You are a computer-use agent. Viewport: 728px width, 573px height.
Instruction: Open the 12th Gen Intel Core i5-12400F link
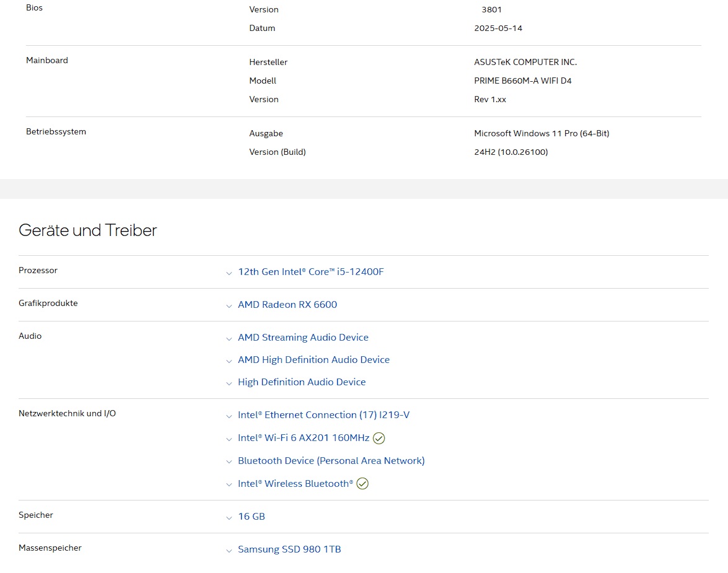click(x=311, y=272)
